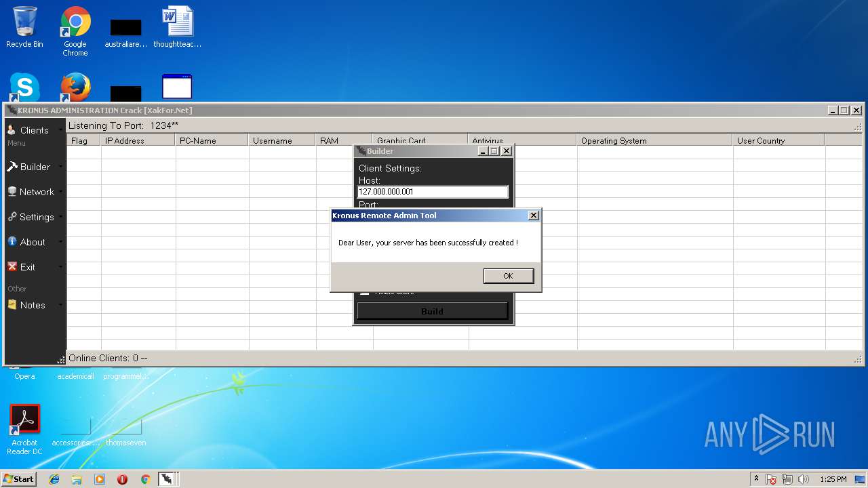Click the PC-Name column header
Image resolution: width=868 pixels, height=488 pixels.
tap(212, 140)
